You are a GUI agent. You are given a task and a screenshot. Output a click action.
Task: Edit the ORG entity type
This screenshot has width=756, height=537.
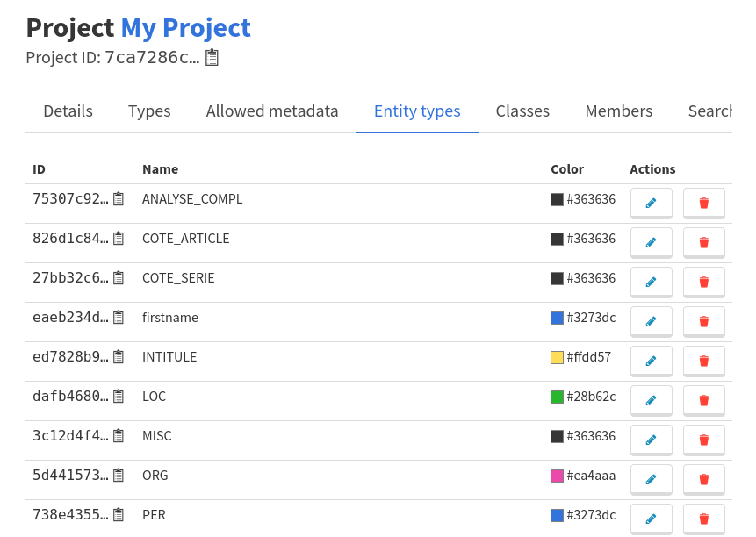(x=651, y=479)
